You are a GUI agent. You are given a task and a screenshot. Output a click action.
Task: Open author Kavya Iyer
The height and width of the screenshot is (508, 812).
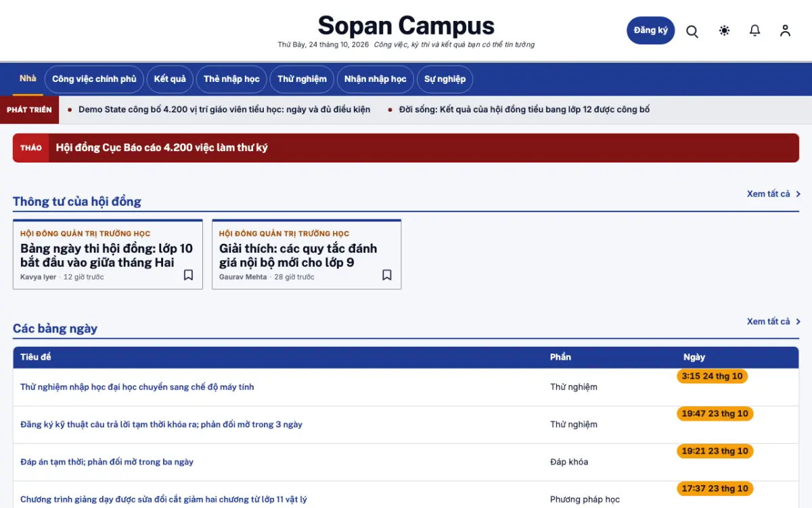tap(39, 277)
